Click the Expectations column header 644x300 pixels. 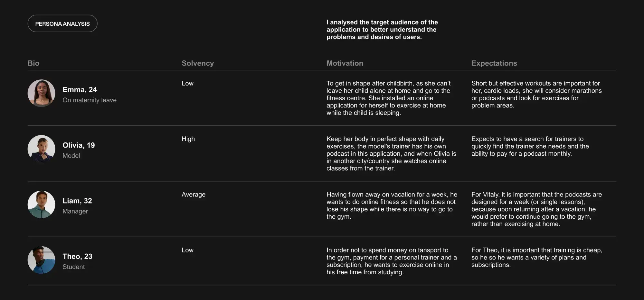click(494, 63)
